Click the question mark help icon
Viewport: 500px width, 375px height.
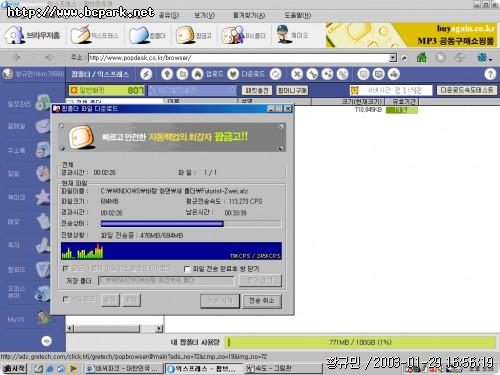tap(490, 74)
